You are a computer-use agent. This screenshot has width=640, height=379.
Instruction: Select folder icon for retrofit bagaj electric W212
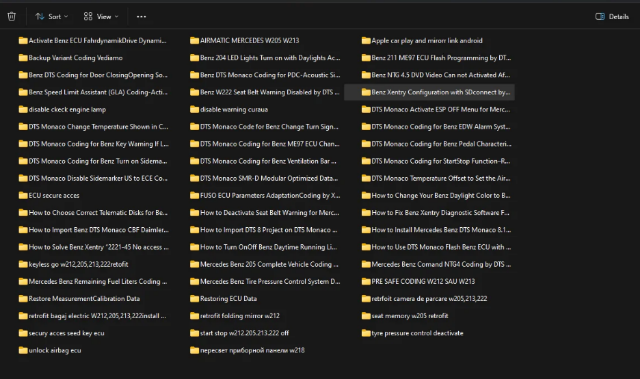[23, 316]
